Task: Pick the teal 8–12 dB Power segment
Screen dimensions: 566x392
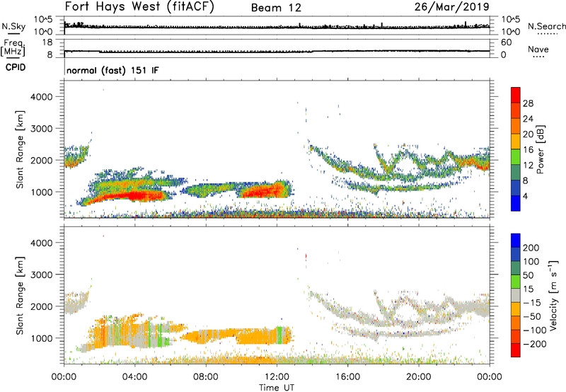Action: 516,172
